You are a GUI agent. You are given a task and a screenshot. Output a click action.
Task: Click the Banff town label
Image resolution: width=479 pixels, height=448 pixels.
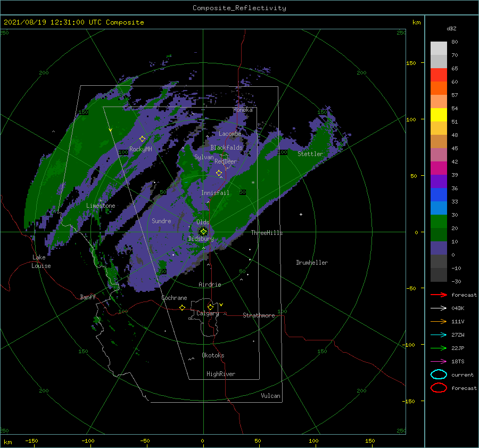click(88, 297)
